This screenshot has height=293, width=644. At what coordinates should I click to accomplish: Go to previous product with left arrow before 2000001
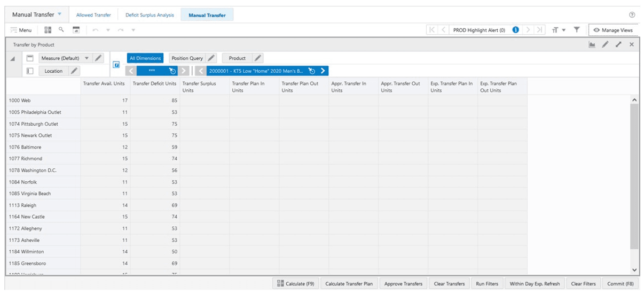click(201, 71)
